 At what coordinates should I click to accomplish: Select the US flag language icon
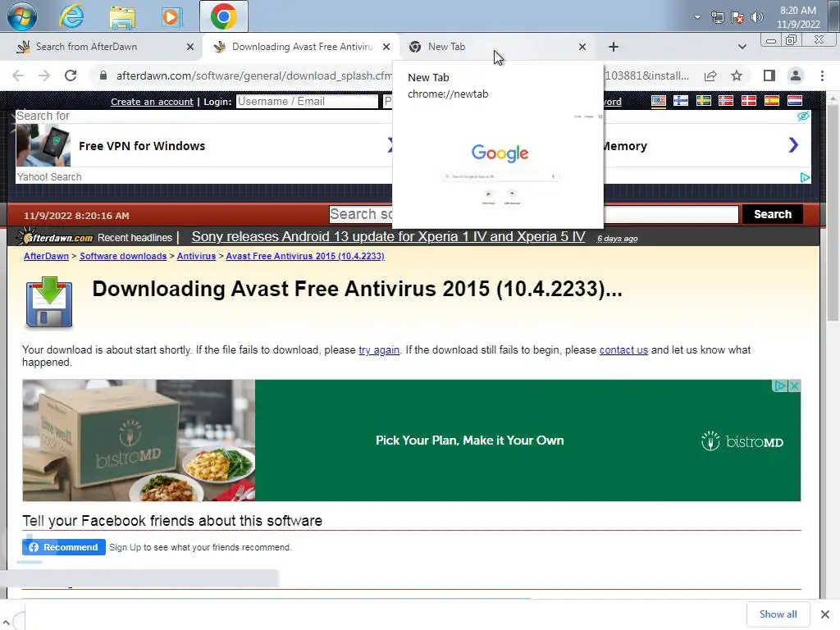(659, 101)
